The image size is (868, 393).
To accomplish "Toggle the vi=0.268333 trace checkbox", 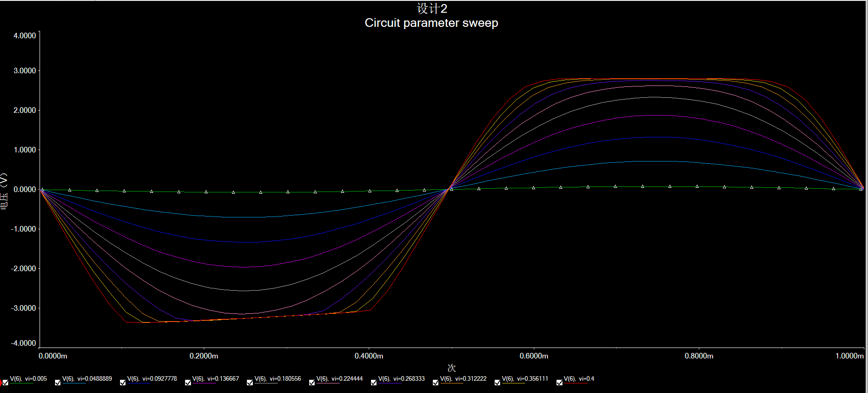I will click(x=374, y=383).
